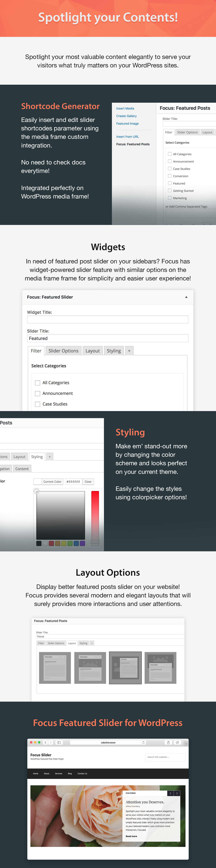Choose the fourth layout thumbnail
216x868 pixels.
pos(160,668)
